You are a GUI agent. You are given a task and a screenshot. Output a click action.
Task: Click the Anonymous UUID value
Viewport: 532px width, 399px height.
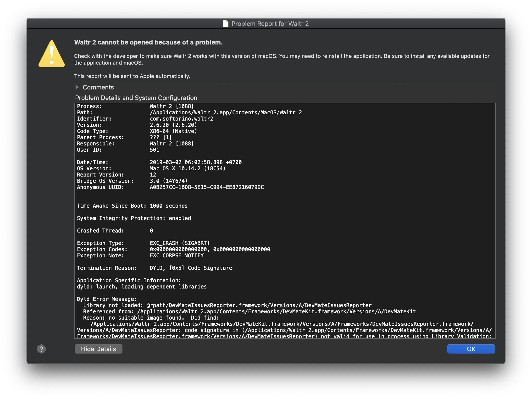[x=206, y=187]
